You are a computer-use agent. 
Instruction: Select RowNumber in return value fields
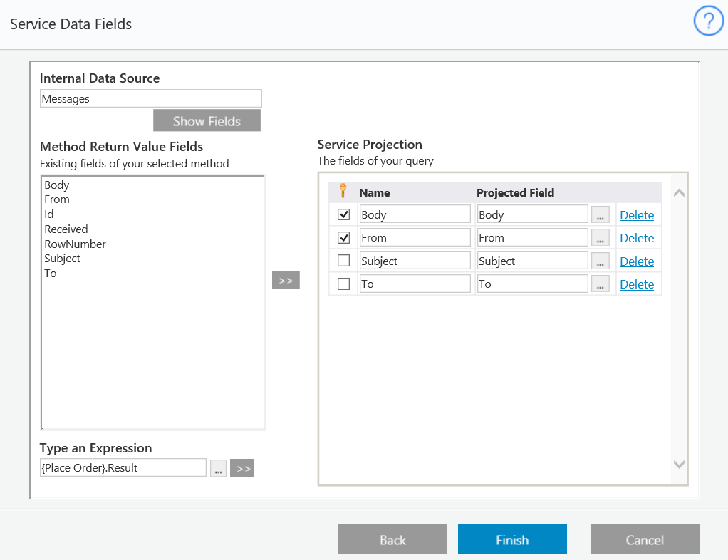click(x=75, y=244)
